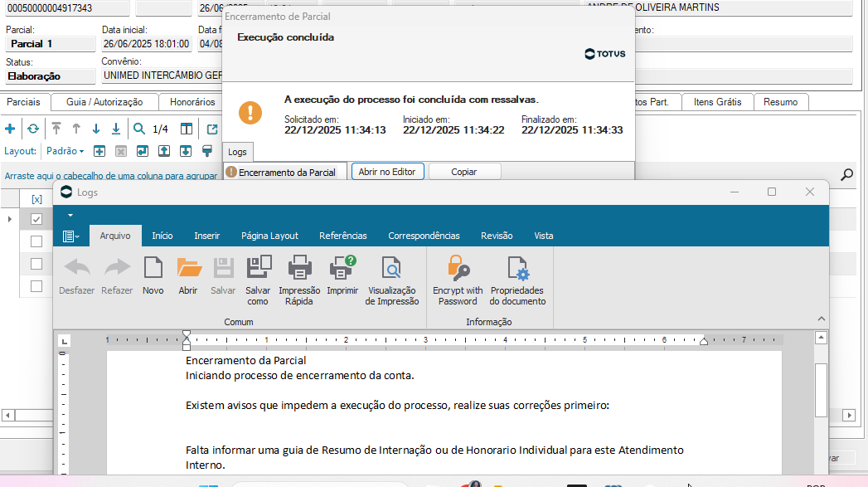
Task: Refresh the Parciais grid
Action: click(33, 129)
